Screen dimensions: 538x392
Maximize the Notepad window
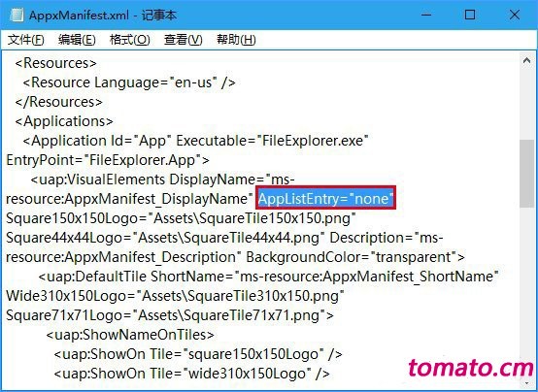click(470, 15)
